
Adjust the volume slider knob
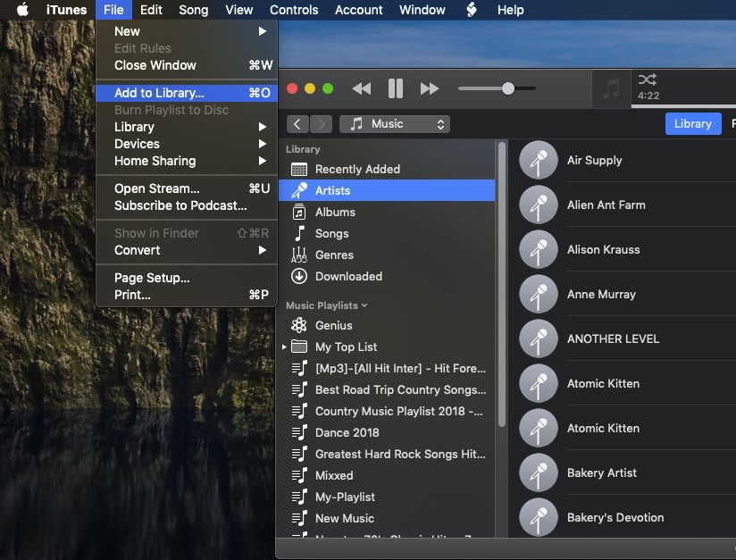[x=508, y=88]
